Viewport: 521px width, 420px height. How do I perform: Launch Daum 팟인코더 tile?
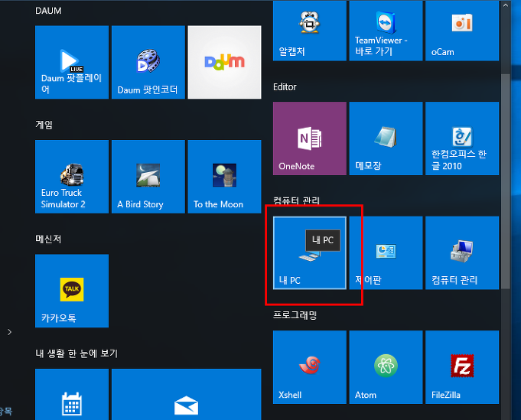click(x=148, y=62)
